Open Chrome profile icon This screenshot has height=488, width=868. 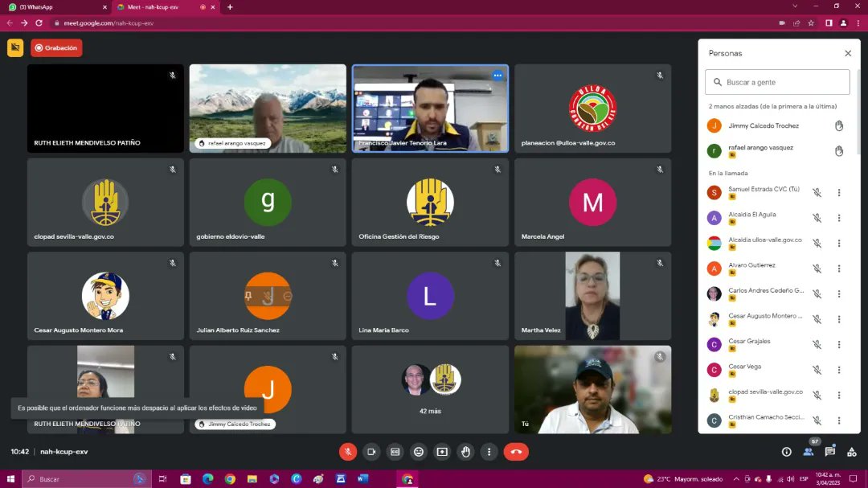coord(843,23)
